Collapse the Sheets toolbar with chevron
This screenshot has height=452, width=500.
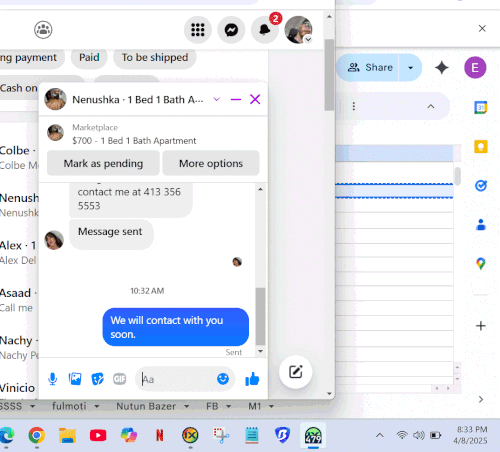[x=431, y=106]
